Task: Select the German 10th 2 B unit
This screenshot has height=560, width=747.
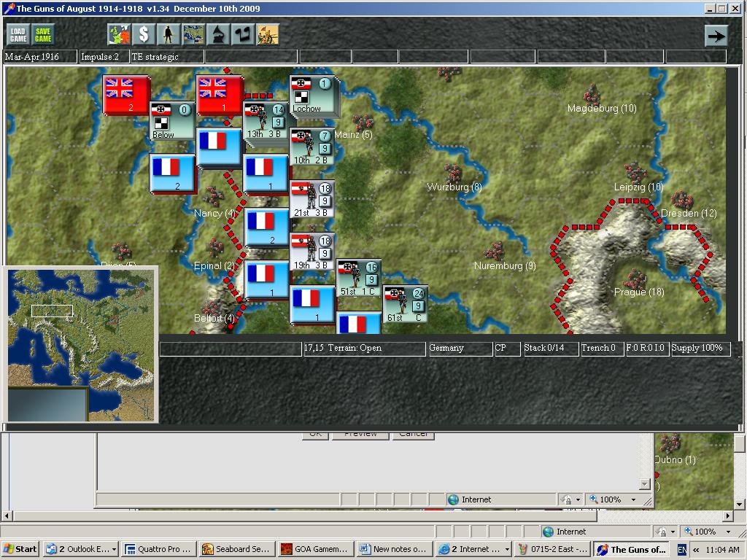Action: coord(312,147)
